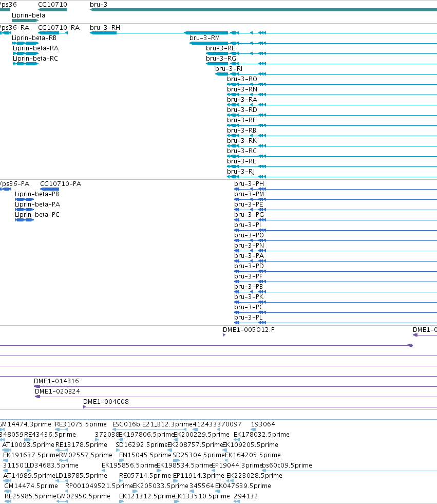Select the DME1-020B24 clone label
The width and height of the screenshot is (437, 504).
tap(58, 391)
